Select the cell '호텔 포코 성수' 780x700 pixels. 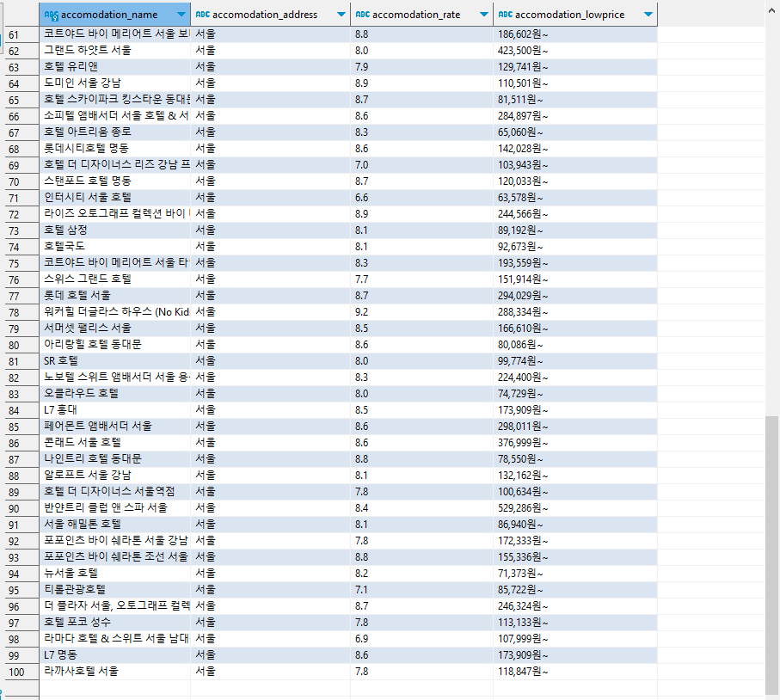[x=115, y=623]
